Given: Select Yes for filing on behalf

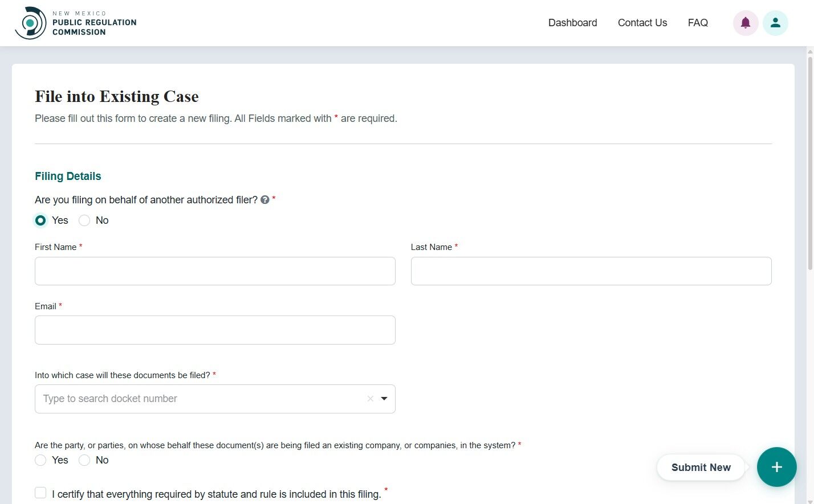Looking at the screenshot, I should 40,220.
